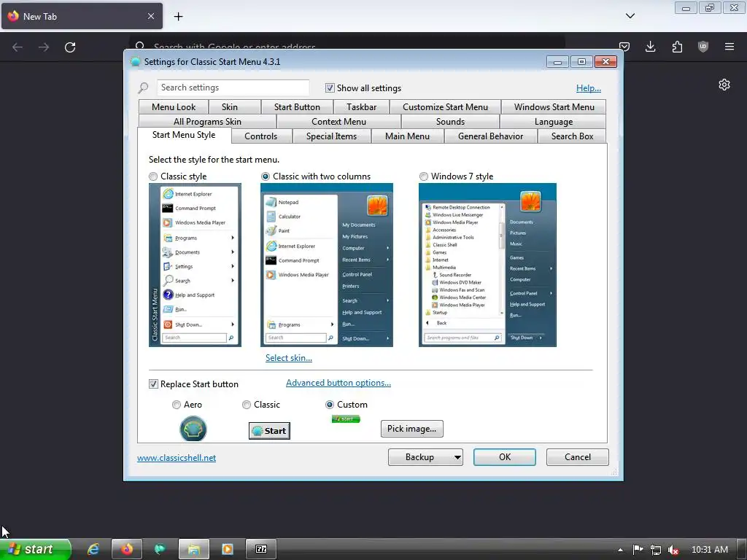Choose the Classic start button option
The width and height of the screenshot is (747, 560).
pos(247,405)
